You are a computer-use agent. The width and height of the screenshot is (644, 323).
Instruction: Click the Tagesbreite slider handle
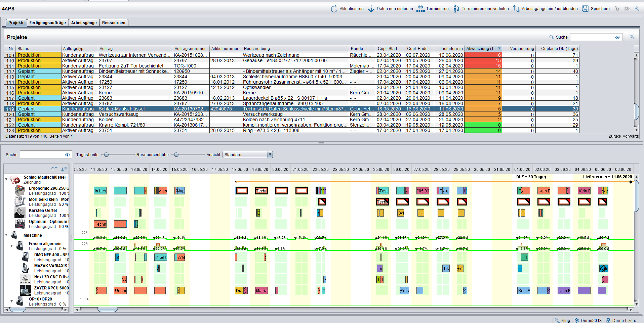106,155
